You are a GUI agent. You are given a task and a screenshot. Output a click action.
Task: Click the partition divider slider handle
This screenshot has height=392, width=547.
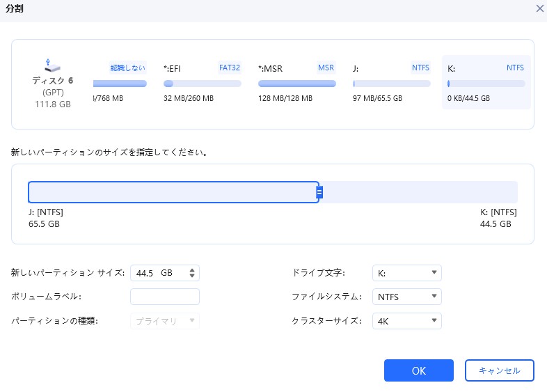[x=319, y=192]
